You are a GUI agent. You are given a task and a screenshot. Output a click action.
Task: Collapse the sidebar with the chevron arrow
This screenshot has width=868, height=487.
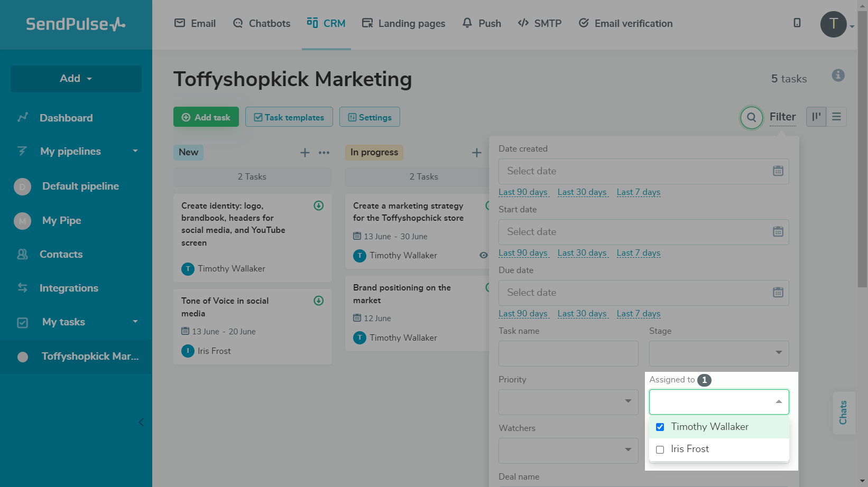(x=141, y=422)
